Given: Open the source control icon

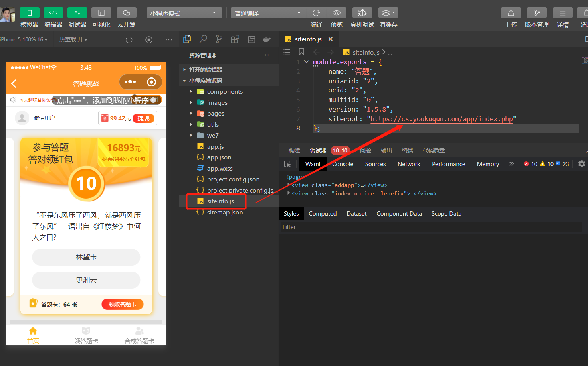Looking at the screenshot, I should (219, 39).
